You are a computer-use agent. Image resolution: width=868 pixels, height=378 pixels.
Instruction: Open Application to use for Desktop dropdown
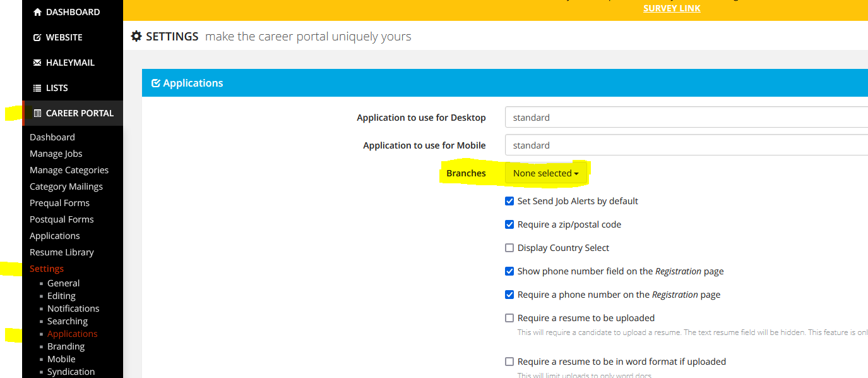click(x=686, y=118)
